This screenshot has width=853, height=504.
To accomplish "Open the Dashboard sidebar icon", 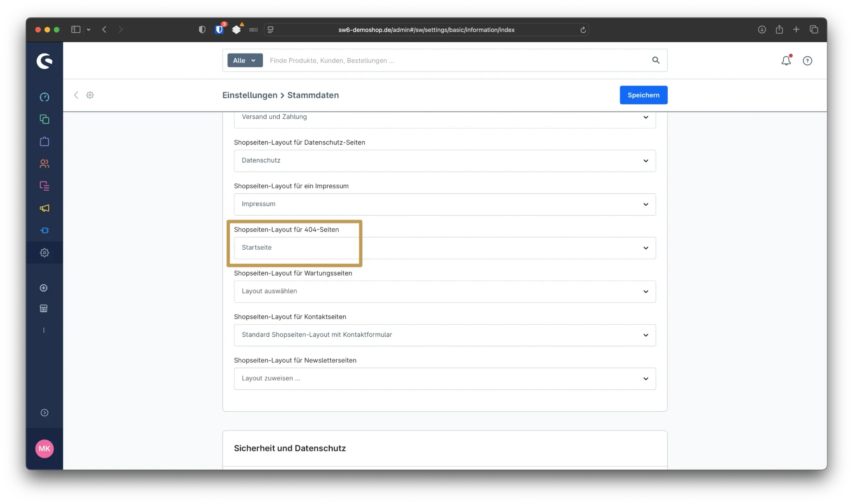I will click(44, 97).
